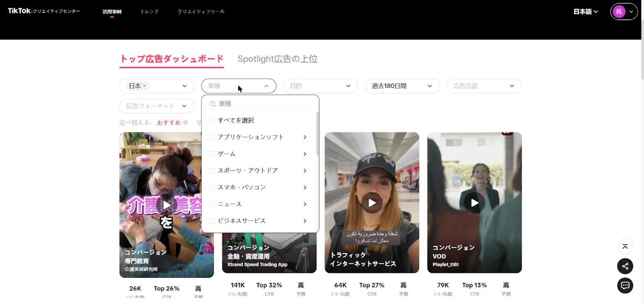Image resolution: width=644 pixels, height=305 pixels.
Task: Play the 介護美容研究所 ad video
Action: [x=167, y=205]
